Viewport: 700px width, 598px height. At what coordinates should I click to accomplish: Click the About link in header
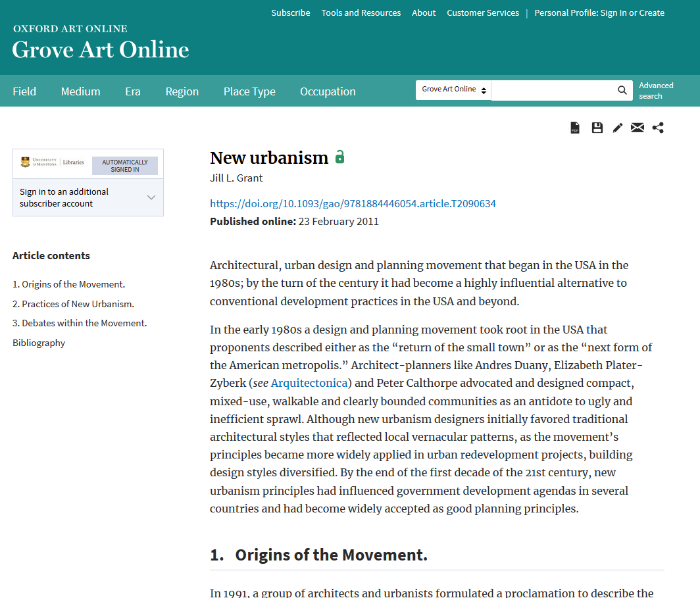tap(423, 13)
